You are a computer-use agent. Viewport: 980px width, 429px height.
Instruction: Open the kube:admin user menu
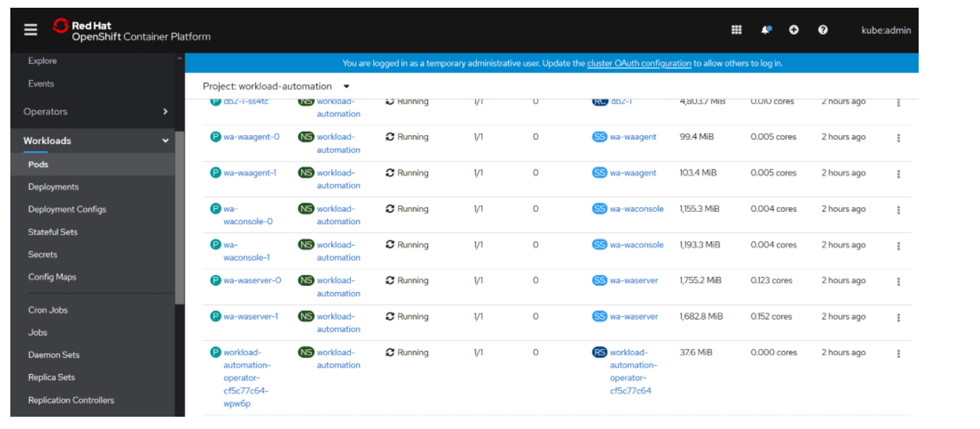pyautogui.click(x=886, y=30)
